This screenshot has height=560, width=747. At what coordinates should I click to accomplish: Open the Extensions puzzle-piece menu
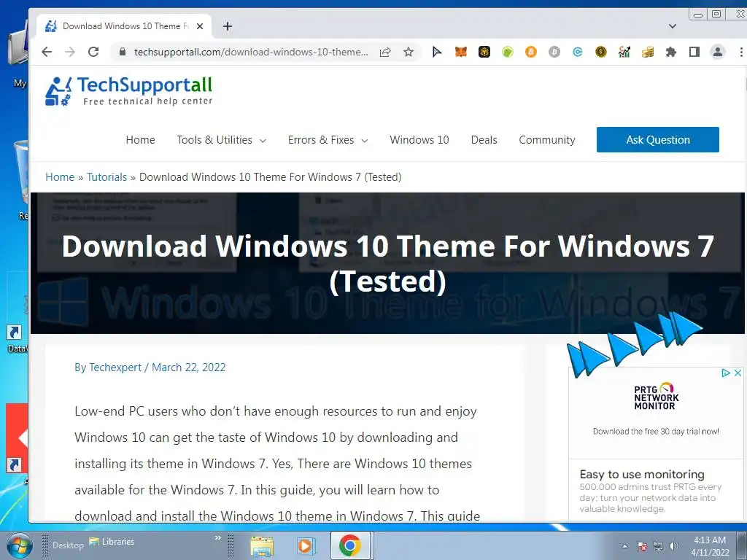tap(671, 52)
